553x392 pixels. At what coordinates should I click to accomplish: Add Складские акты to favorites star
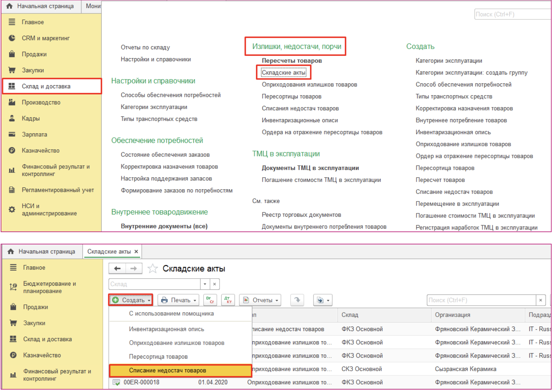pyautogui.click(x=152, y=269)
